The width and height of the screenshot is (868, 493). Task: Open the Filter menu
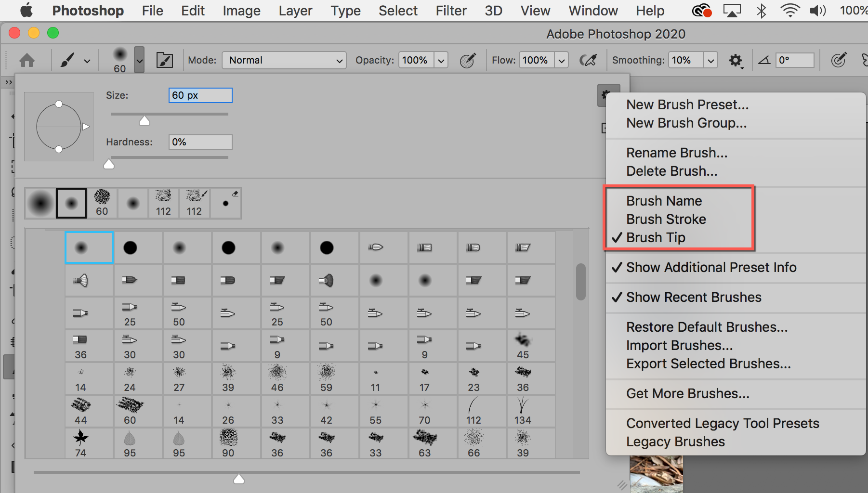pyautogui.click(x=451, y=11)
